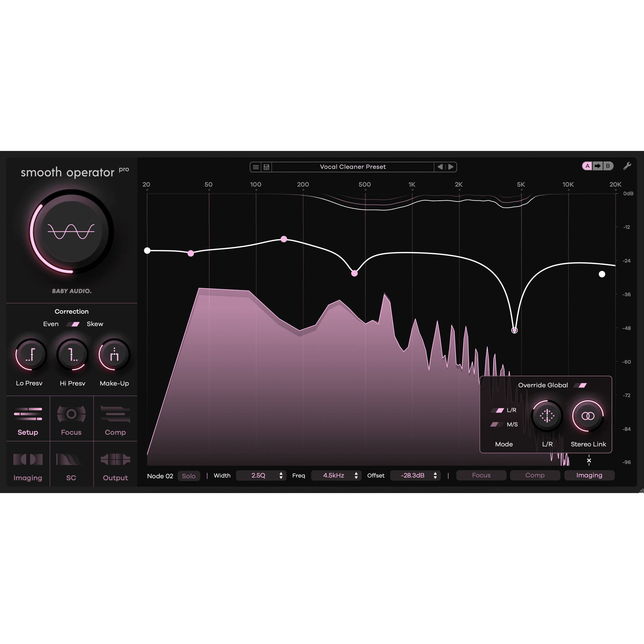Image resolution: width=644 pixels, height=644 pixels.
Task: Open the Vocal Cleaner Preset selector
Action: point(353,167)
